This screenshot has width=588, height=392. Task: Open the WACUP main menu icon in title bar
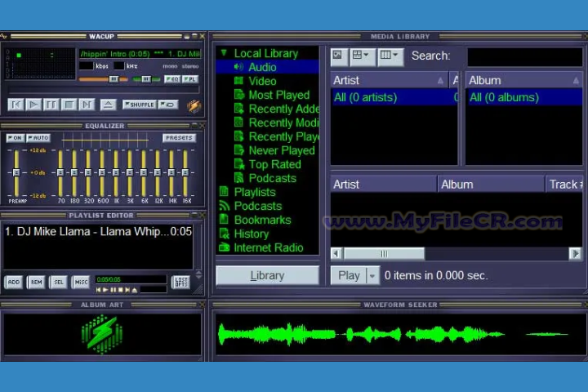pos(3,37)
